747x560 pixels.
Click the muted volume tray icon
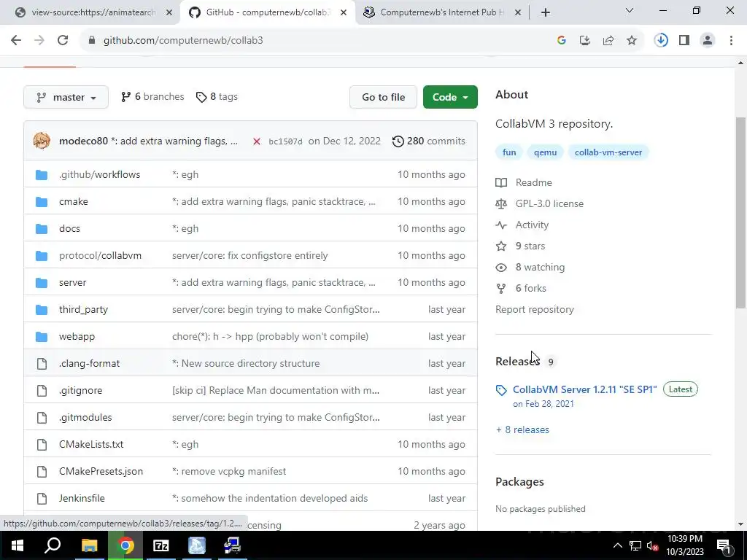[x=653, y=545]
